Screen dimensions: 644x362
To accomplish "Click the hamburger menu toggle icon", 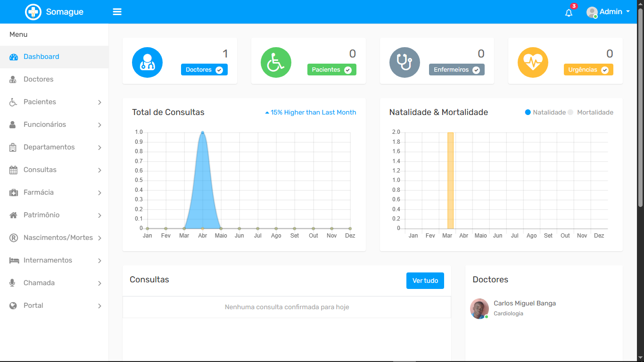I will click(x=117, y=12).
